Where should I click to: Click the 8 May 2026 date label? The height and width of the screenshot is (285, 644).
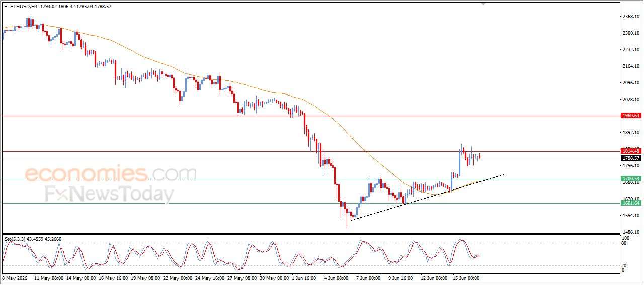[16, 278]
